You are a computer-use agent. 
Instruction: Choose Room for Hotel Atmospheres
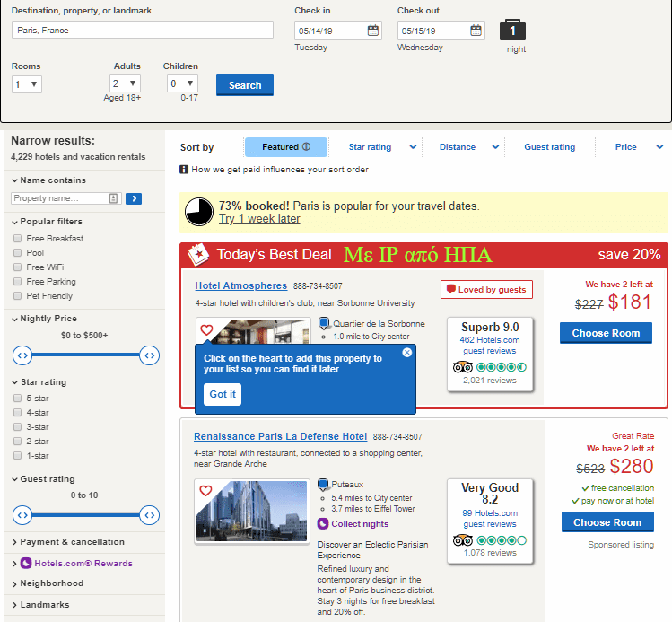[606, 333]
